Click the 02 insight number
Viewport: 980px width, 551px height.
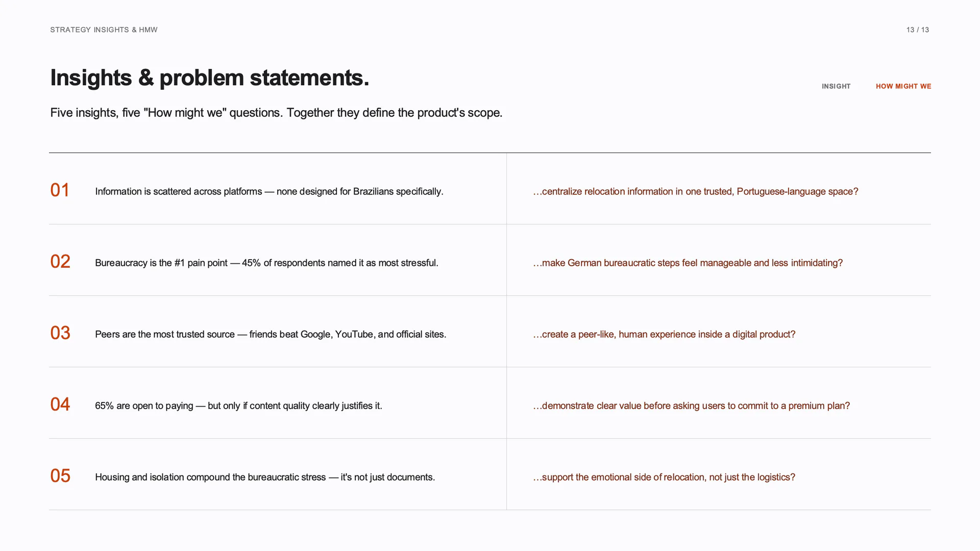tap(60, 262)
